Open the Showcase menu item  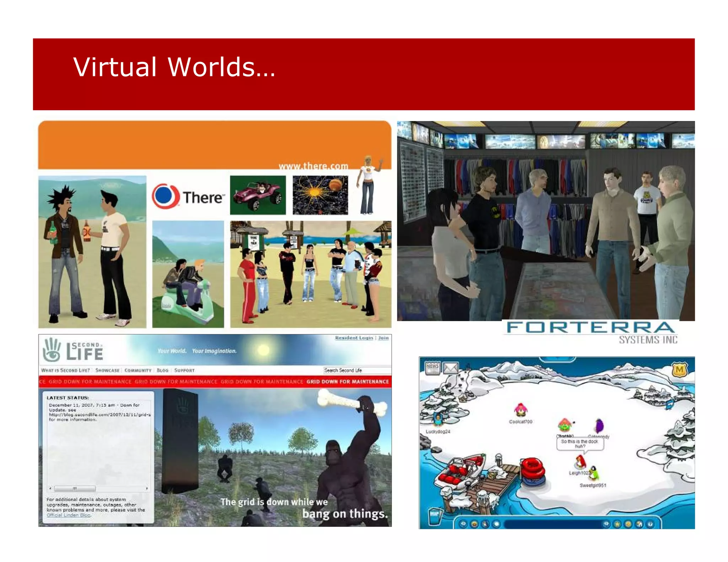click(107, 370)
